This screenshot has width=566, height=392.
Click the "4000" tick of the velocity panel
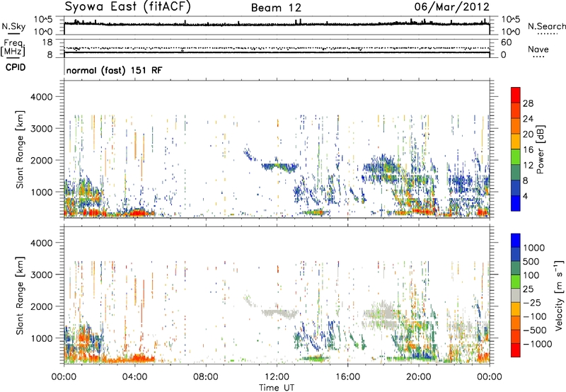(41, 243)
